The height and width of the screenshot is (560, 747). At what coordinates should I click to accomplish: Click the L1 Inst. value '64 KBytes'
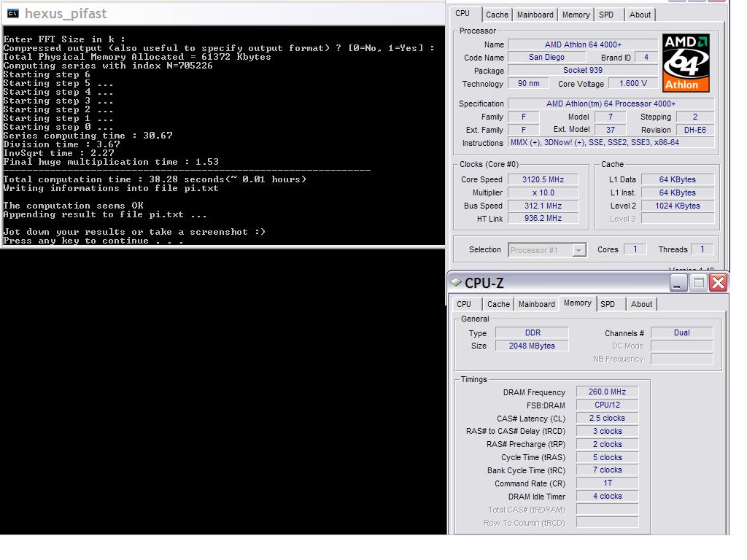click(x=678, y=192)
